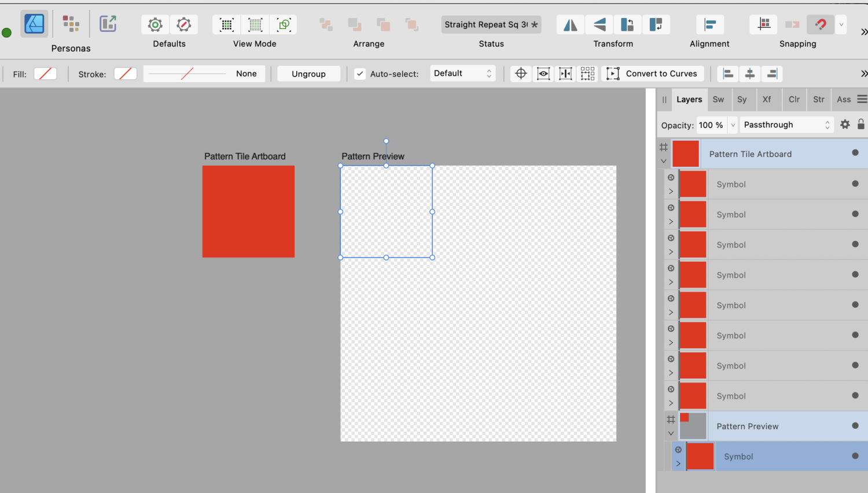The width and height of the screenshot is (868, 493).
Task: Collapse the Pattern Tile Artboard layer
Action: point(663,160)
